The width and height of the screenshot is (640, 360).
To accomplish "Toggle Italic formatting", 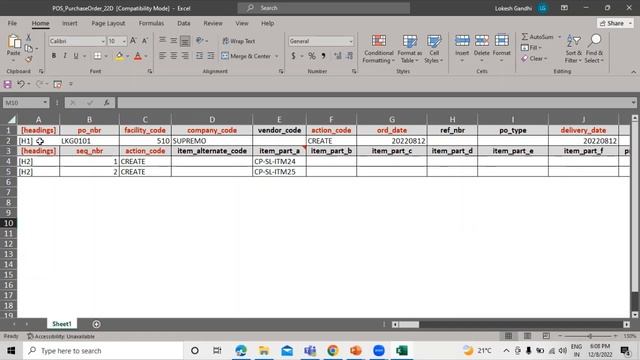I will tap(64, 56).
